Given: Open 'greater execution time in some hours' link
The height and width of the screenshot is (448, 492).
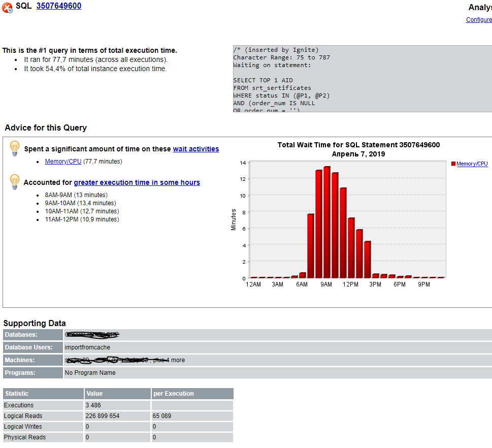Looking at the screenshot, I should click(137, 182).
